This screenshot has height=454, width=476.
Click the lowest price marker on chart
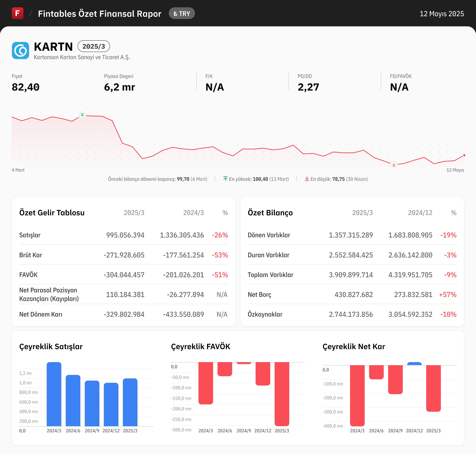[x=394, y=165]
